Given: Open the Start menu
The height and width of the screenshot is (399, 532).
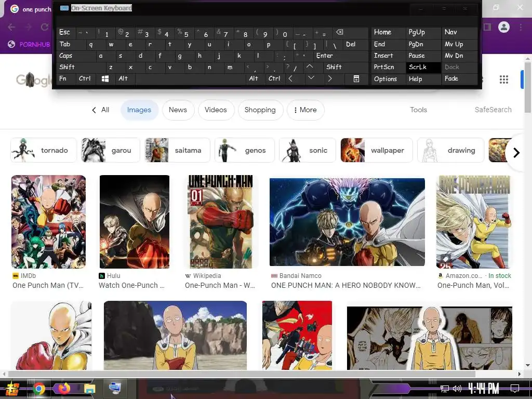Looking at the screenshot, I should click(12, 389).
